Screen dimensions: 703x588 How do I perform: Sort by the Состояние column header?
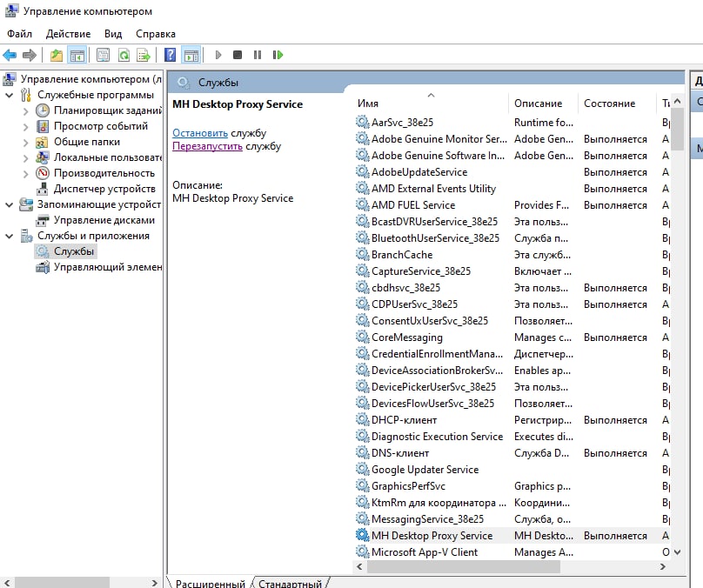click(617, 104)
